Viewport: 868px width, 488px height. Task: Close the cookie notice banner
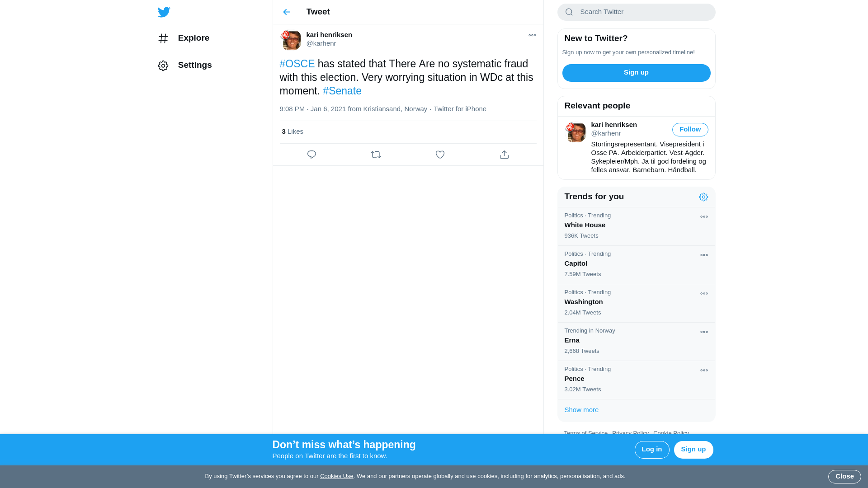click(x=844, y=476)
